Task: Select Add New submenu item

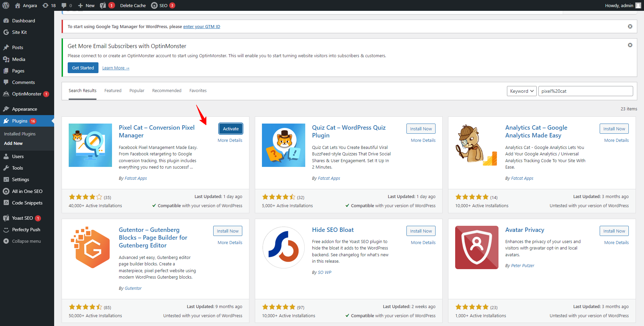Action: (13, 143)
